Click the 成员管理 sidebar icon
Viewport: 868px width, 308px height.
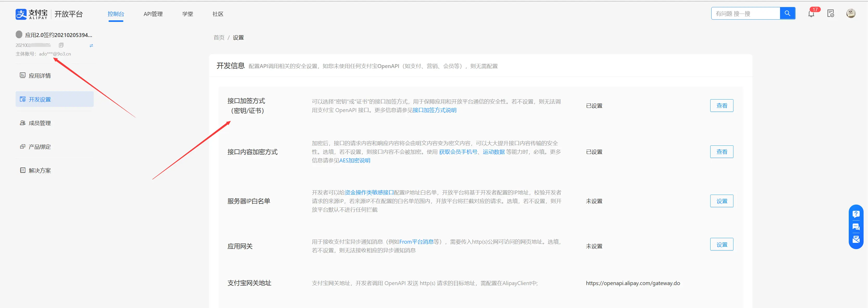pos(23,123)
